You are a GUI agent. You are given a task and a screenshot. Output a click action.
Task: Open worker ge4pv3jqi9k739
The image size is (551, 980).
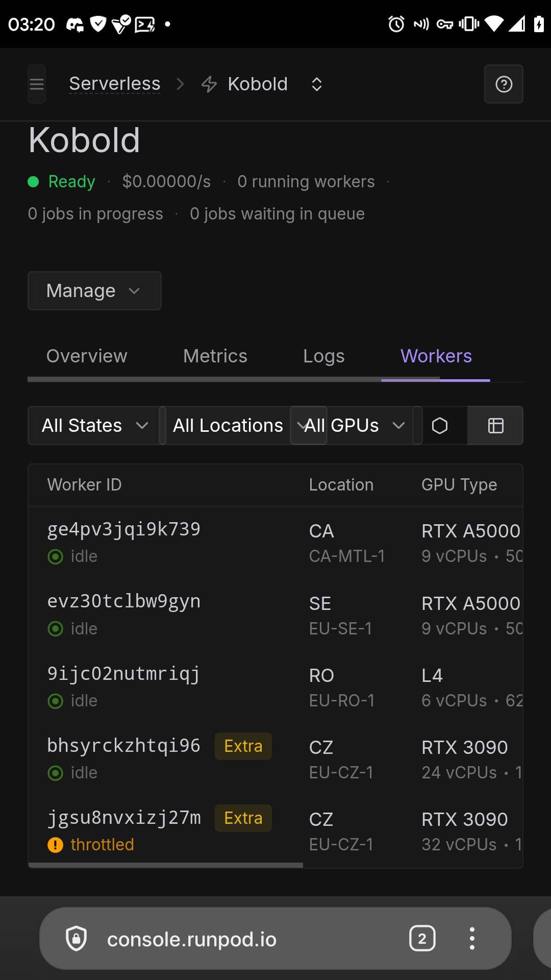tap(124, 529)
